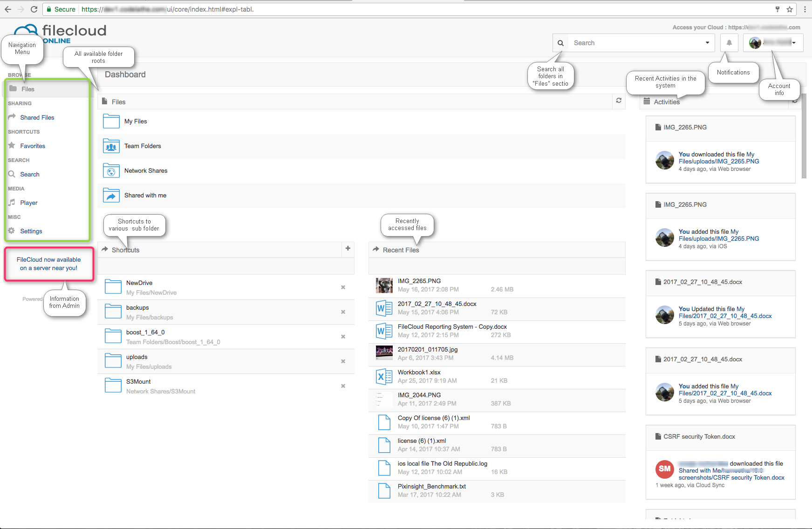
Task: Open Network Shares folder icon
Action: point(111,171)
